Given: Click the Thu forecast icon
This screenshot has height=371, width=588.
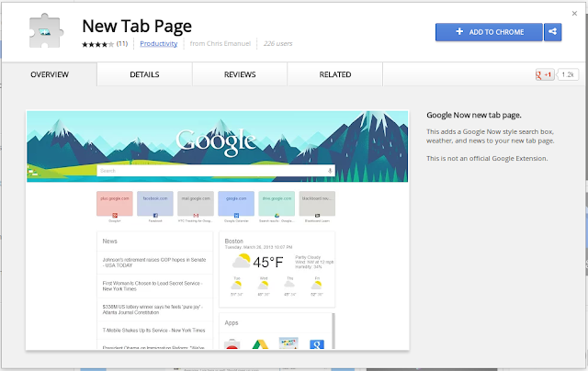Looking at the screenshot, I should 290,286.
